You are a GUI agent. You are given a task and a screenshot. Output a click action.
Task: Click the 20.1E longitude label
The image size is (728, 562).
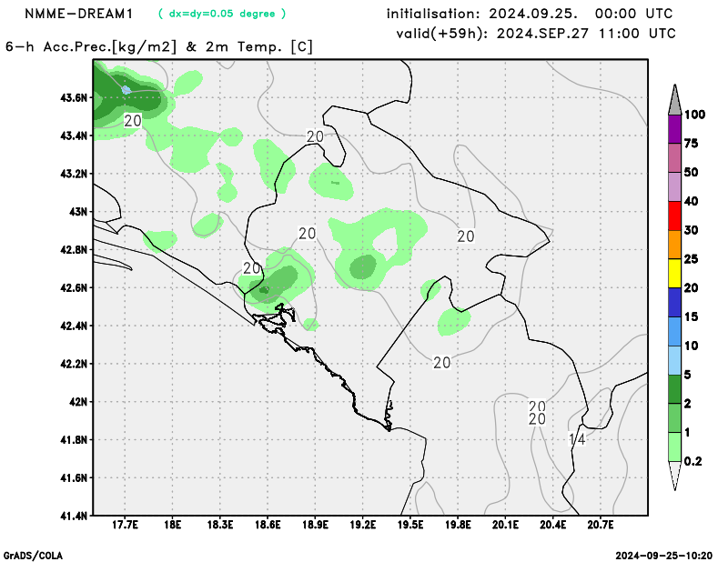point(506,525)
